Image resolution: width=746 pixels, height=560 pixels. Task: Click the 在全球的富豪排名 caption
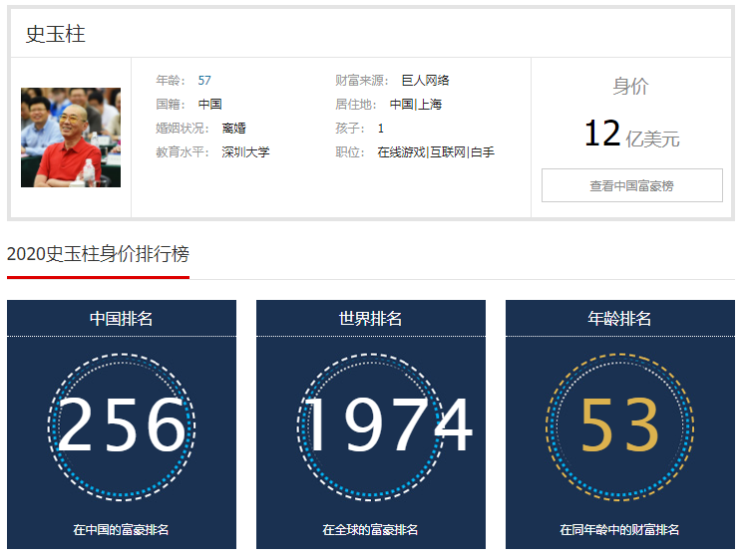(x=370, y=529)
